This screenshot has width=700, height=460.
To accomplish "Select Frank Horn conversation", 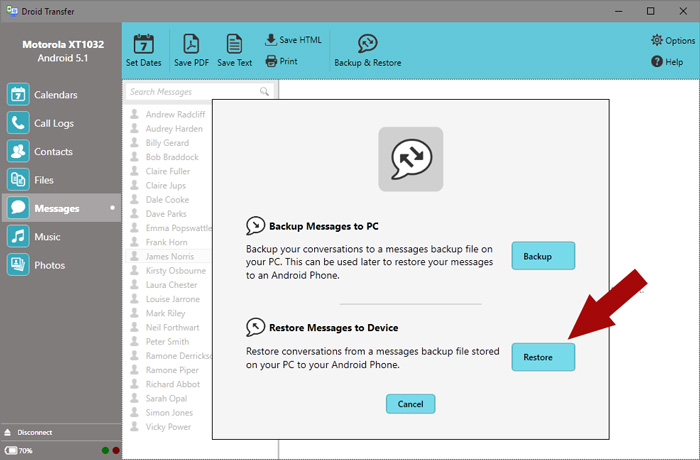I will [x=168, y=242].
